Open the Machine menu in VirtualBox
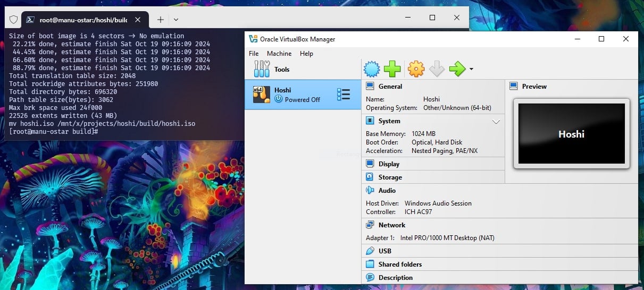Image resolution: width=644 pixels, height=290 pixels. 279,54
